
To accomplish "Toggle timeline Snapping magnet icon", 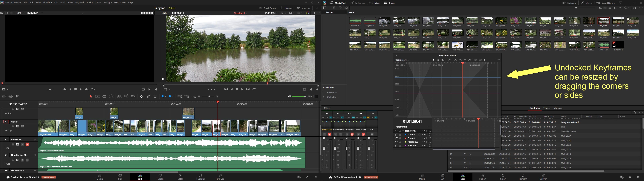I will click(x=142, y=97).
